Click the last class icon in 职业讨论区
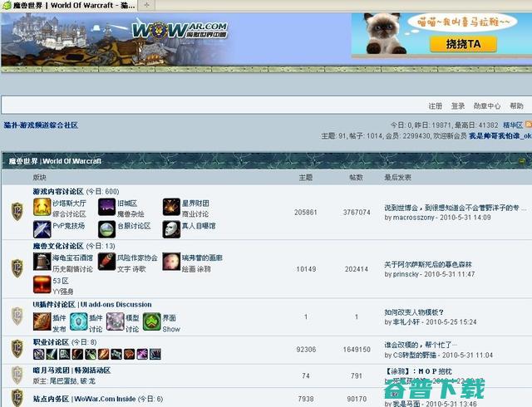The height and width of the screenshot is (407, 532). point(155,354)
